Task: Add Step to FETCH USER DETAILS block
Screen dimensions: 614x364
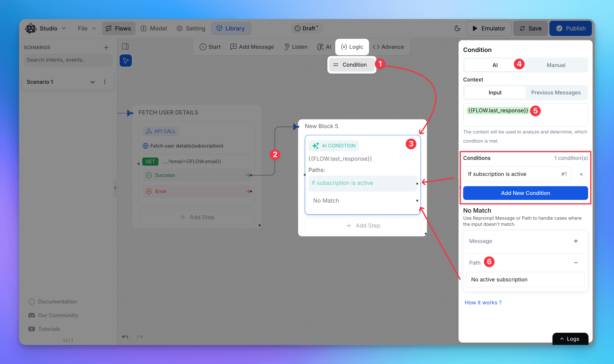Action: click(197, 217)
